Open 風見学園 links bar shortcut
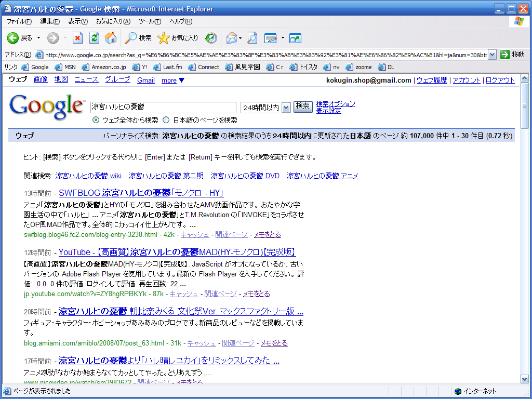The height and width of the screenshot is (399, 532). tap(243, 67)
